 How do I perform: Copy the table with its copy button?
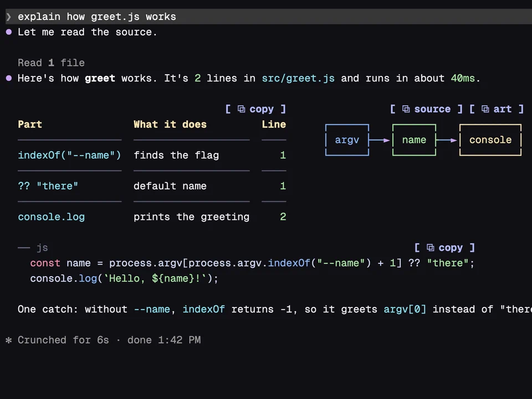[x=256, y=109]
